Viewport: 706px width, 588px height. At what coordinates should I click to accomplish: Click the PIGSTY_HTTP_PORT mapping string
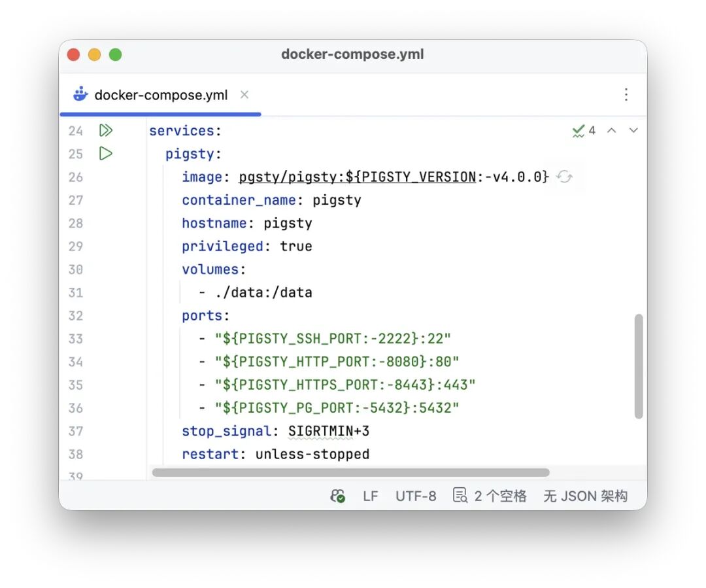[x=337, y=362]
